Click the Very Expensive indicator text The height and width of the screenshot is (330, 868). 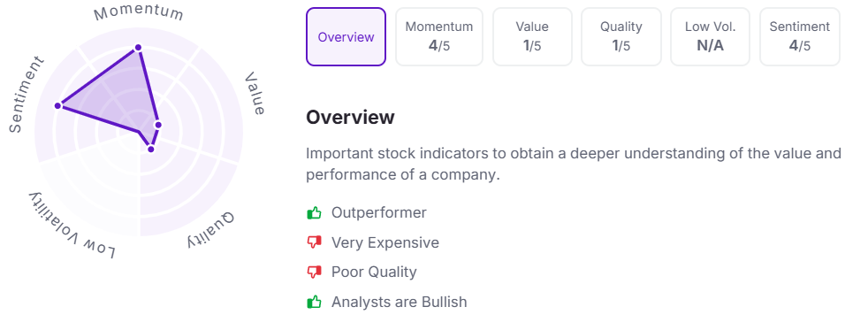385,242
